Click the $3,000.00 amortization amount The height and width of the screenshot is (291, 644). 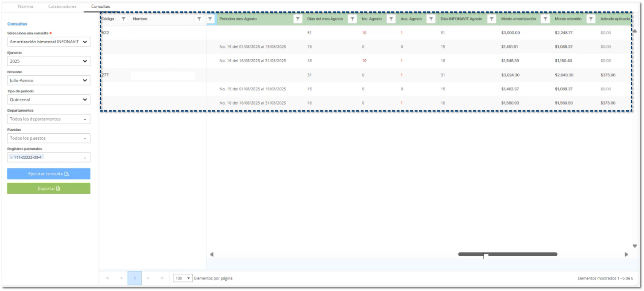(x=510, y=33)
